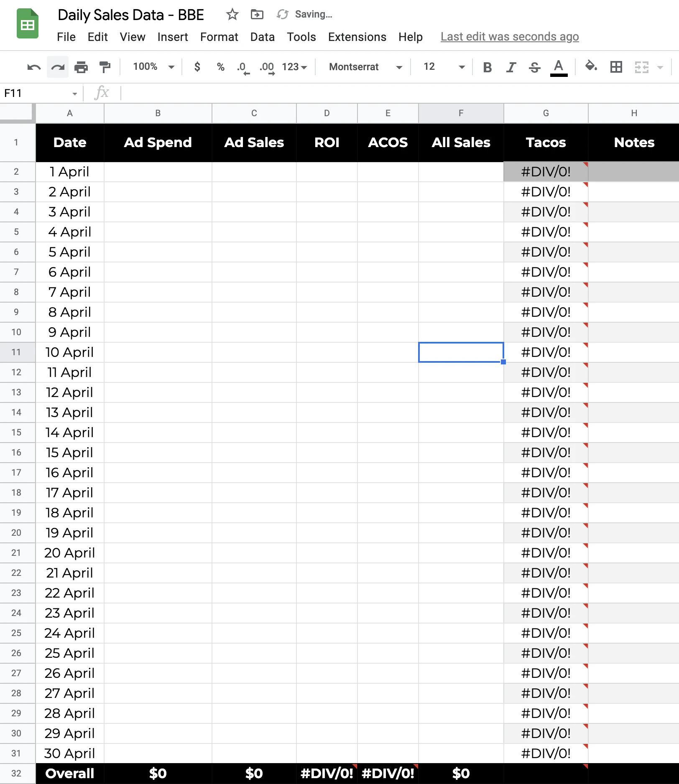Click into the formula bar
Viewport: 679px width, 784px height.
coord(399,93)
